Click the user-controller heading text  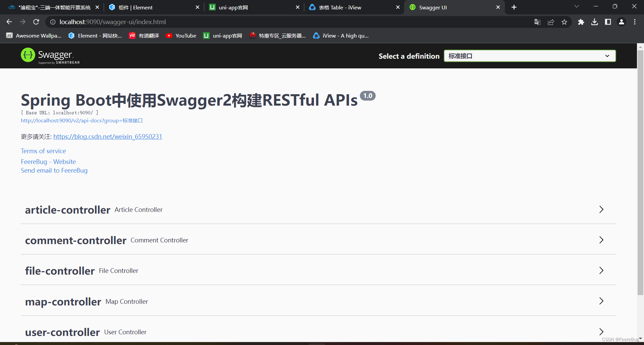point(62,332)
